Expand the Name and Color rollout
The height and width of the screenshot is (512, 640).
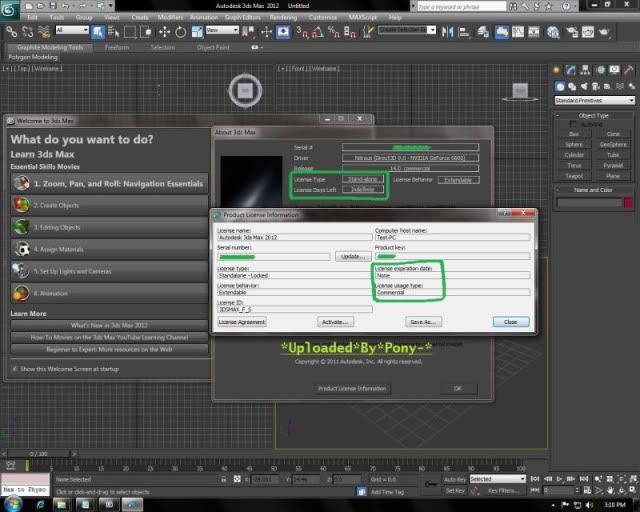pyautogui.click(x=594, y=190)
